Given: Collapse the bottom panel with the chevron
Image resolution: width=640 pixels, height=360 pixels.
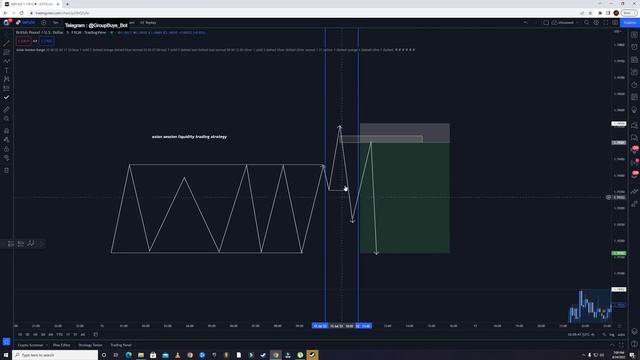Looking at the screenshot, I should (612, 345).
